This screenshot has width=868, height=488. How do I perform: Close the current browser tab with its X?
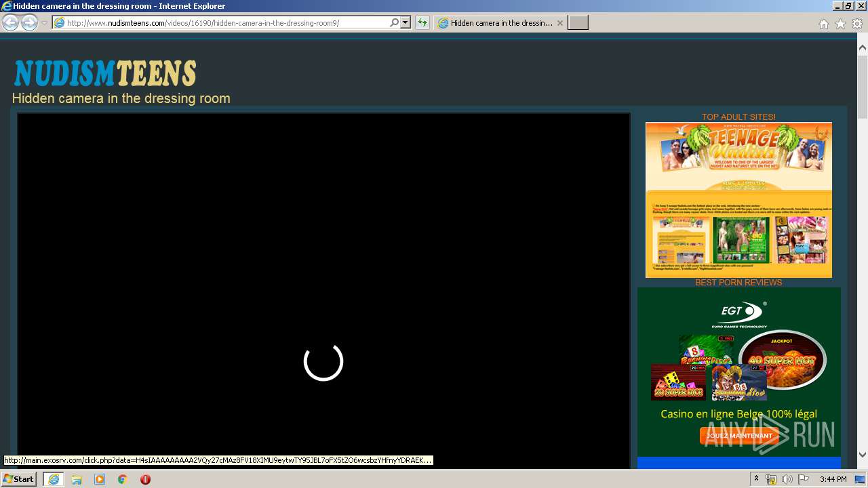pos(559,23)
